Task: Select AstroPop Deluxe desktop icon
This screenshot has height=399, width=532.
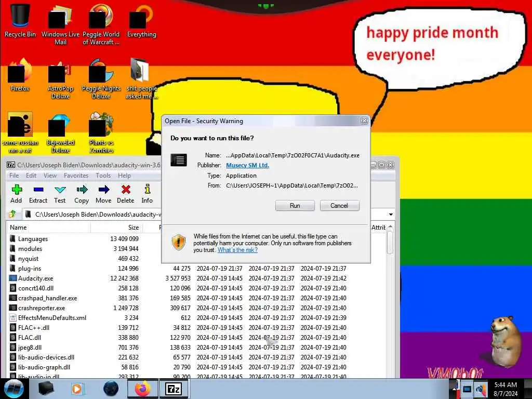Action: (x=60, y=79)
